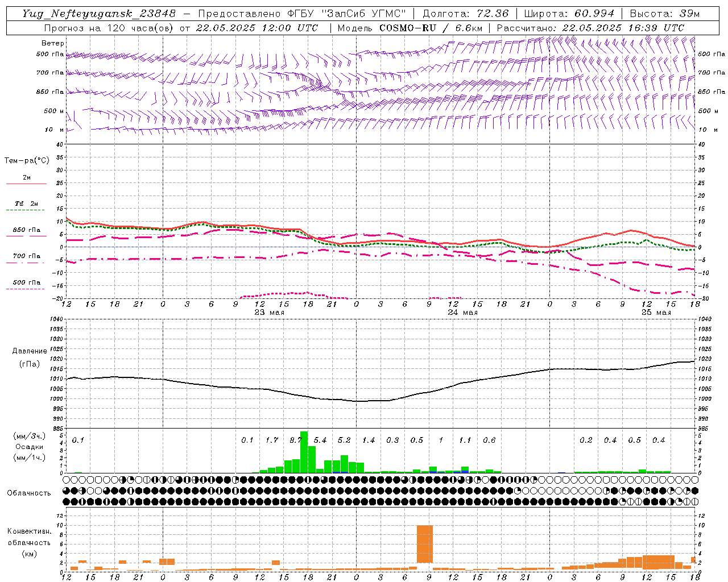
Task: Click the 24 мая date label
Action: pyautogui.click(x=463, y=313)
